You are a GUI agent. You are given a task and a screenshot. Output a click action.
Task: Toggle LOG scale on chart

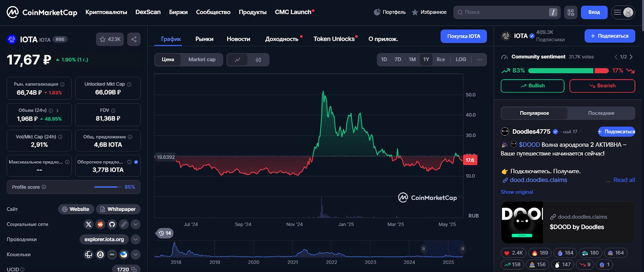(x=461, y=60)
